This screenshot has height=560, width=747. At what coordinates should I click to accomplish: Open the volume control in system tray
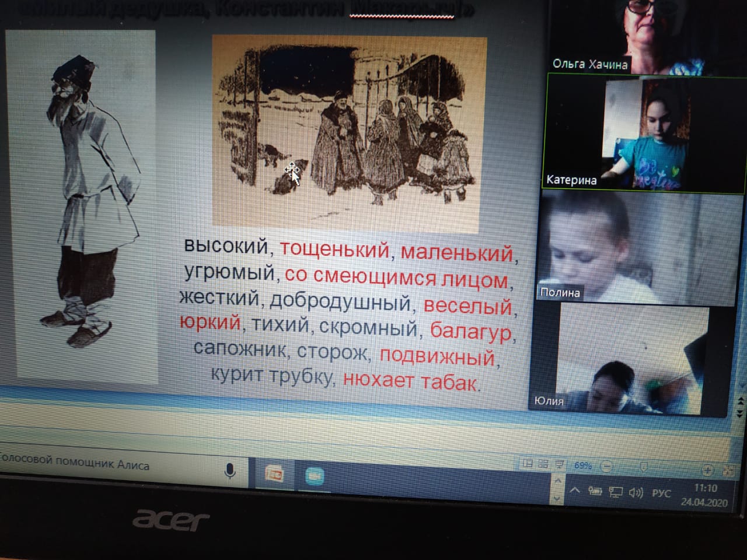(x=636, y=493)
